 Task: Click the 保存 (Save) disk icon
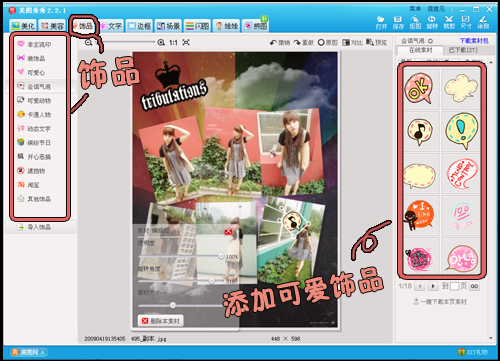click(398, 22)
